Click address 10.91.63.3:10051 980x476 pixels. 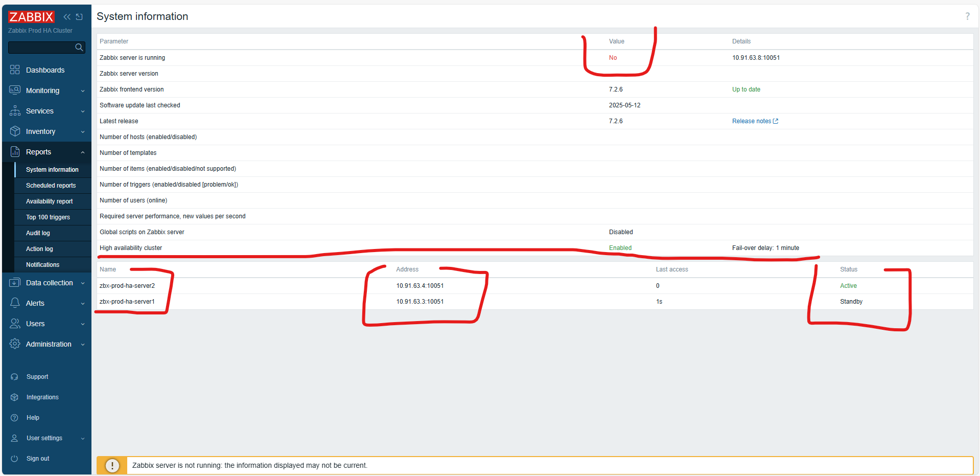(x=420, y=302)
